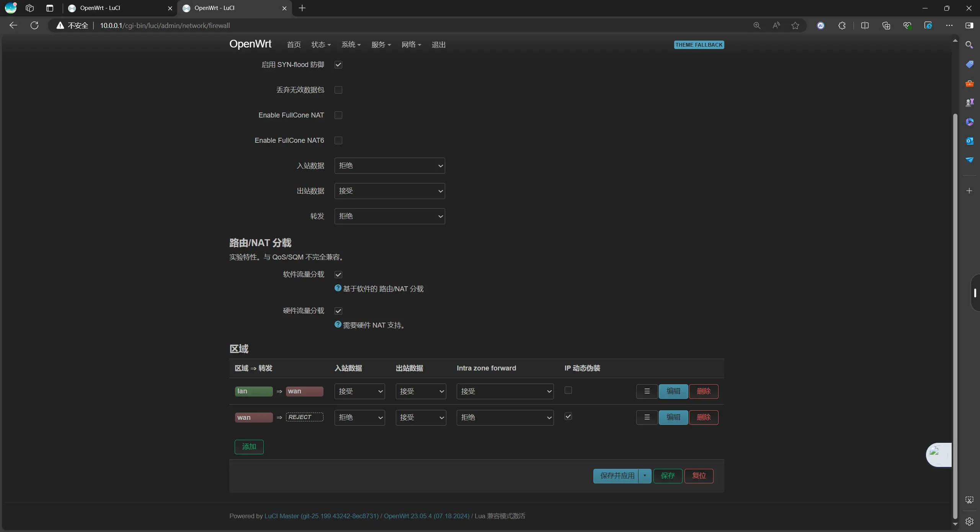The height and width of the screenshot is (532, 980).
Task: Click the 保存并应用 button
Action: 616,476
